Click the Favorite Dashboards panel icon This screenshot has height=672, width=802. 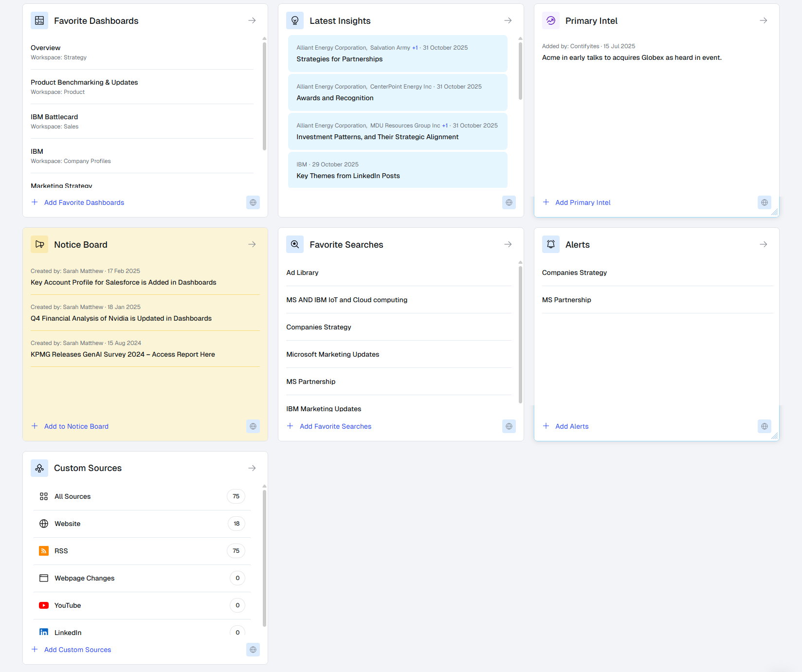(x=39, y=20)
